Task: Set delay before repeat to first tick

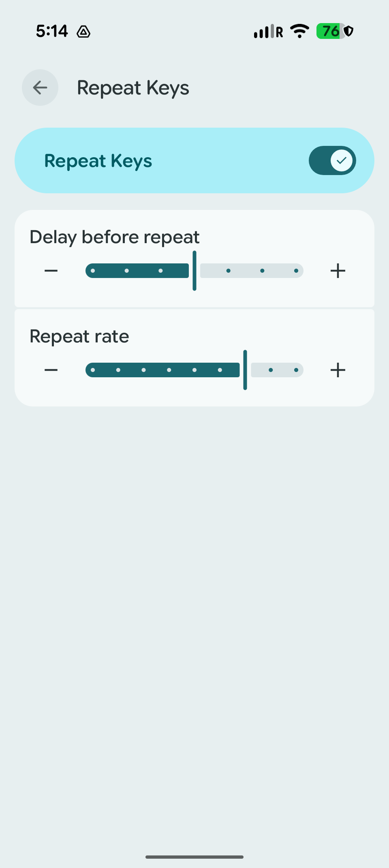Action: [93, 271]
